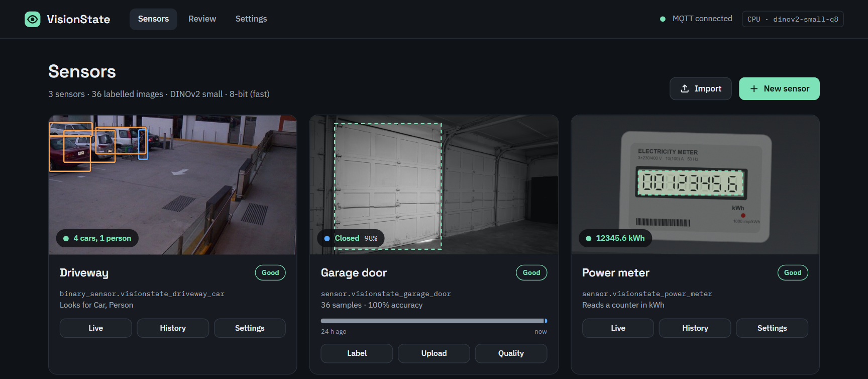Click the 'Reads a counter in kWh' description

click(x=623, y=305)
